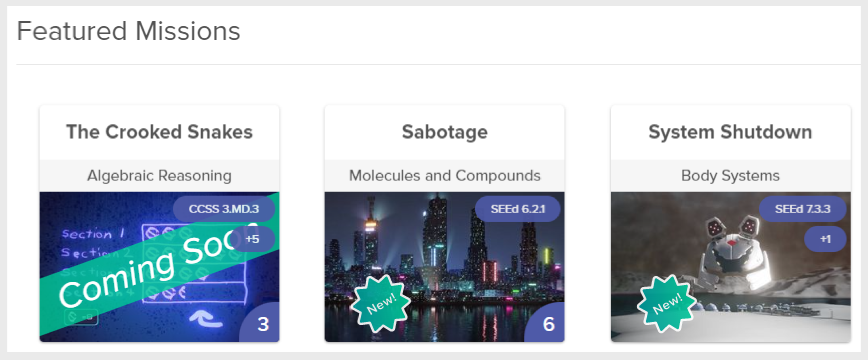
Task: Click the SEEd 6.2.1 standard badge
Action: pos(518,209)
